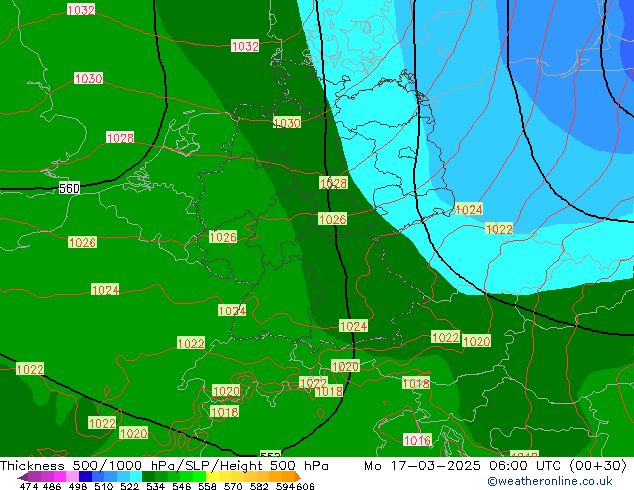Click the legend value 546

[182, 486]
